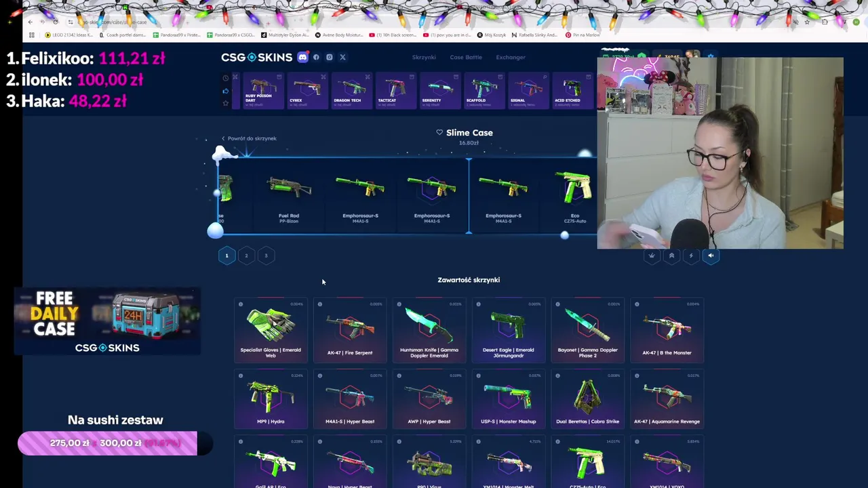The height and width of the screenshot is (488, 868).
Task: Open info icon on B the Monster card
Action: [x=637, y=304]
